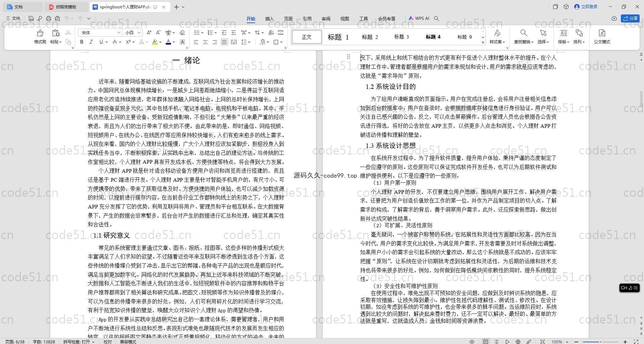This screenshot has width=644, height=344.
Task: Toggle Center alignment
Action: (205, 42)
